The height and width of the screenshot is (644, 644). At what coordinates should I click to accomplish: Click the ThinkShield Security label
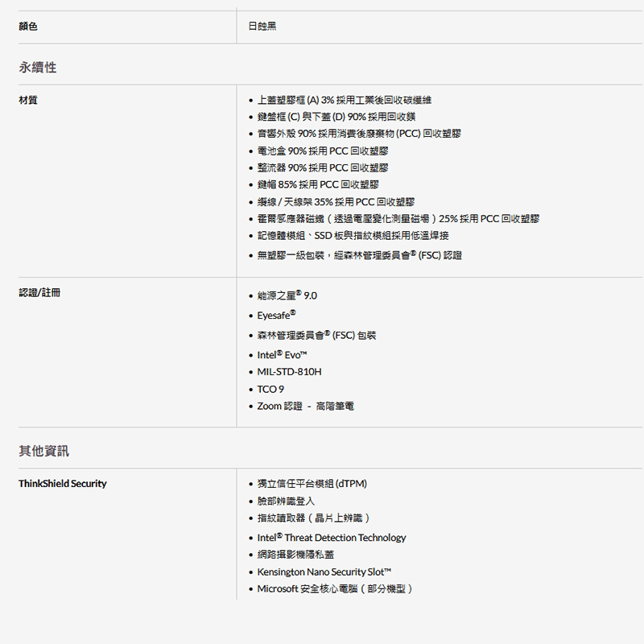tap(63, 484)
